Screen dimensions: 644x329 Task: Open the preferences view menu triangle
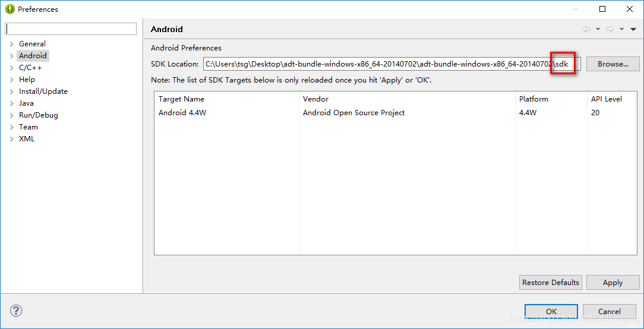coord(633,29)
